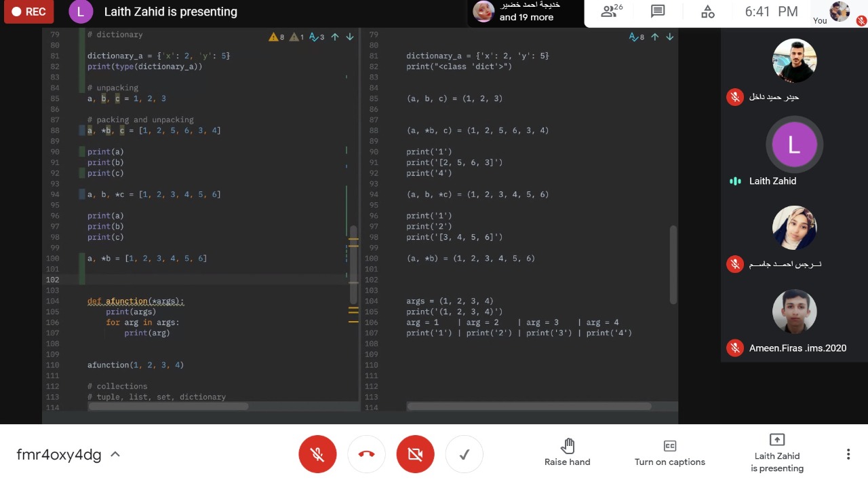The height and width of the screenshot is (484, 868).
Task: Expand meeting details next to fmr4oxy4dg
Action: pos(115,454)
